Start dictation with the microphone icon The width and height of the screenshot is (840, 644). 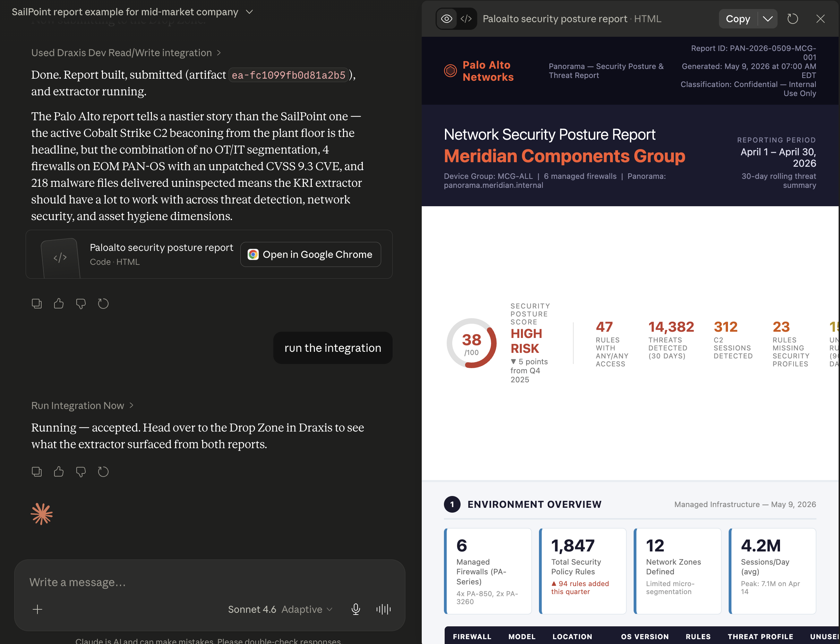355,609
